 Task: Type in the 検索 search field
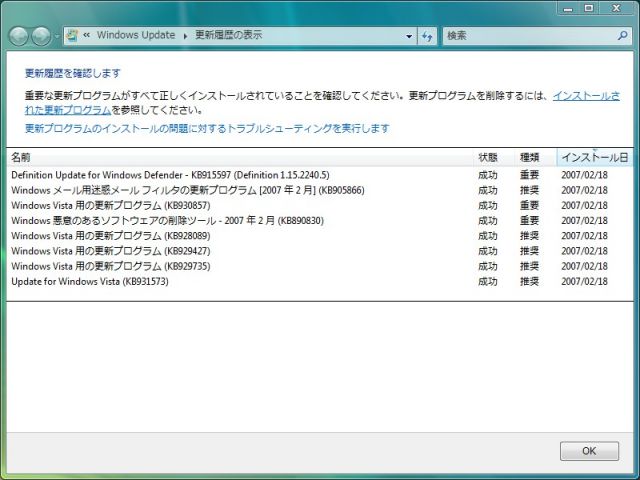click(x=525, y=36)
